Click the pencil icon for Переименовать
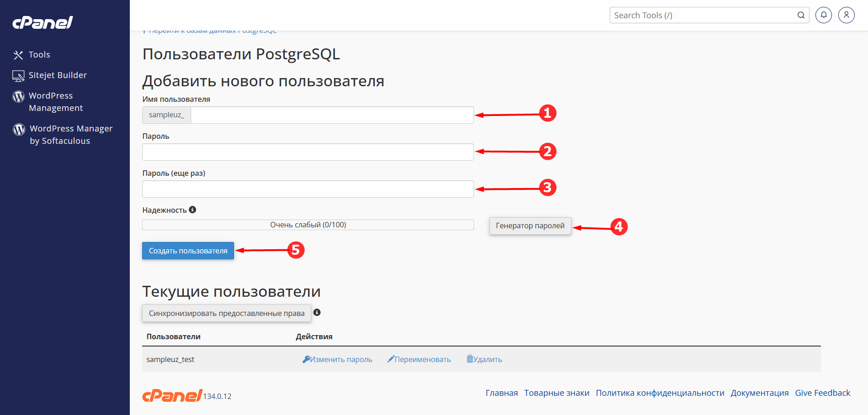The height and width of the screenshot is (415, 868). 391,359
